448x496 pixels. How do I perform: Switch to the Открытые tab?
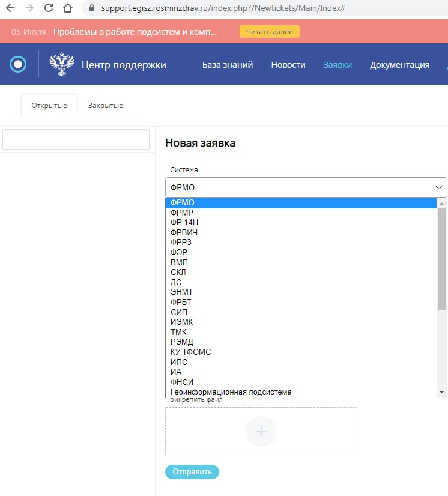(49, 106)
